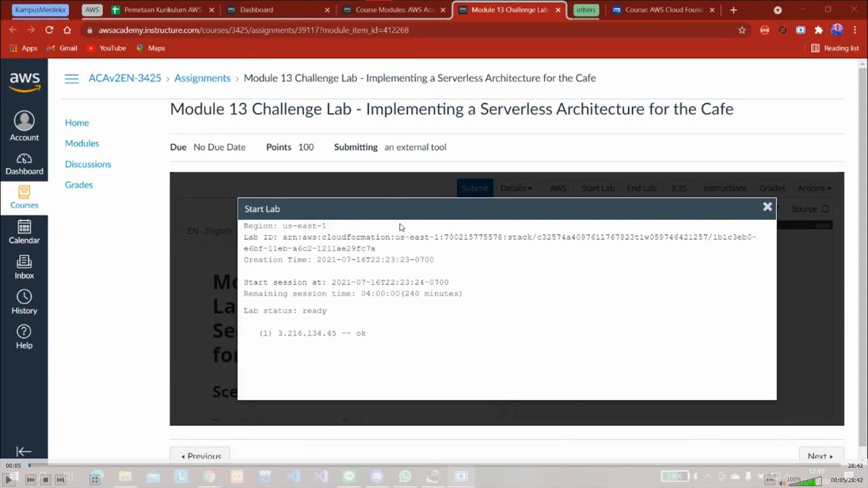
Task: Open Instructions in lab toolbar
Action: click(x=725, y=188)
